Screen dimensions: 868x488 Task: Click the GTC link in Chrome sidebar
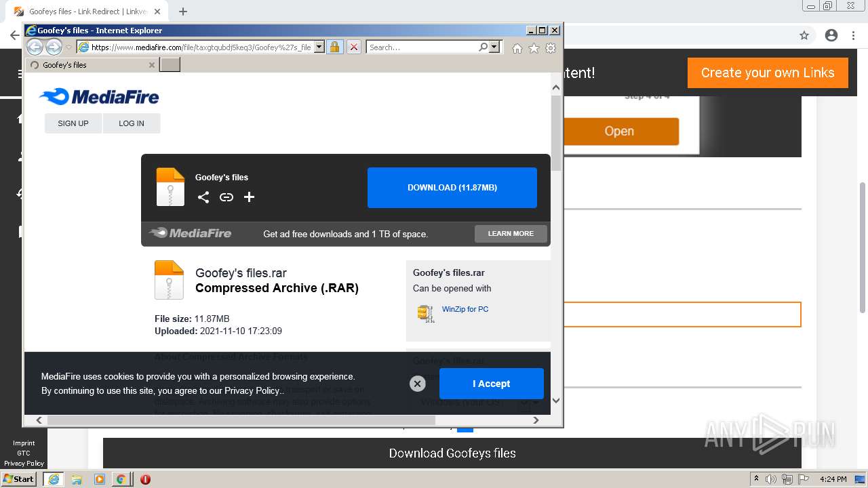pos(24,453)
